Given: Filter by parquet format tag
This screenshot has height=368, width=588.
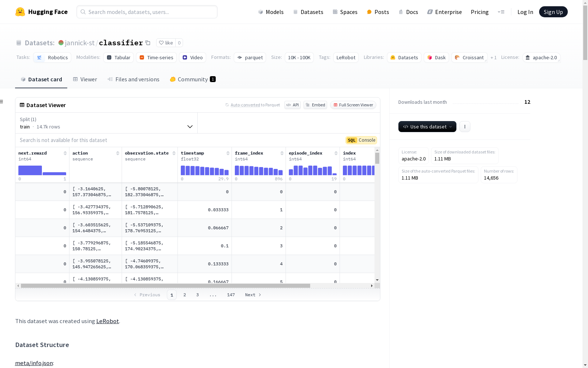Looking at the screenshot, I should point(250,57).
